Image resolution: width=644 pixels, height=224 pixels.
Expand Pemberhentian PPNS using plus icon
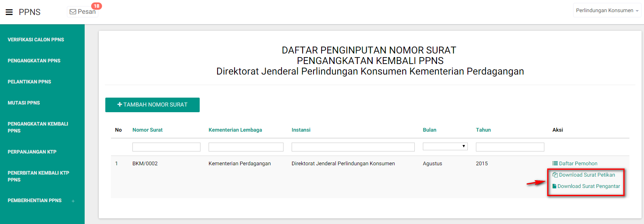pyautogui.click(x=73, y=201)
